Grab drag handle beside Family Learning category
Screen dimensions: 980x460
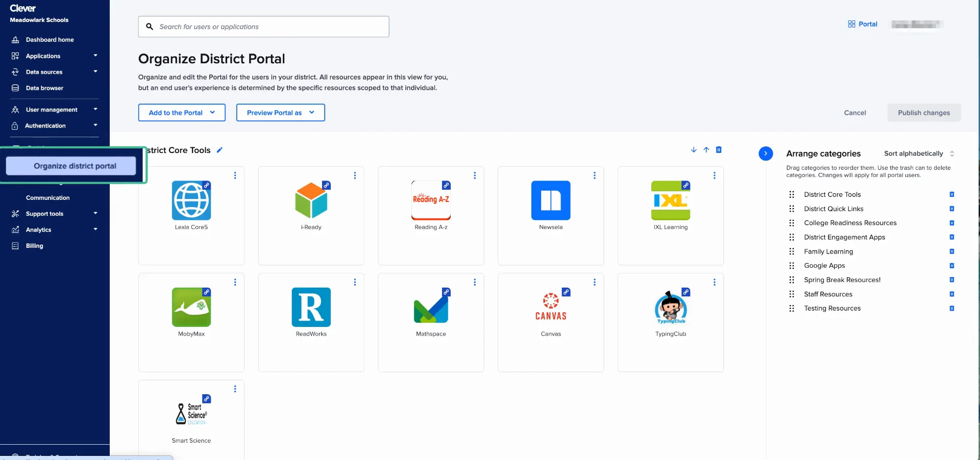coord(792,251)
